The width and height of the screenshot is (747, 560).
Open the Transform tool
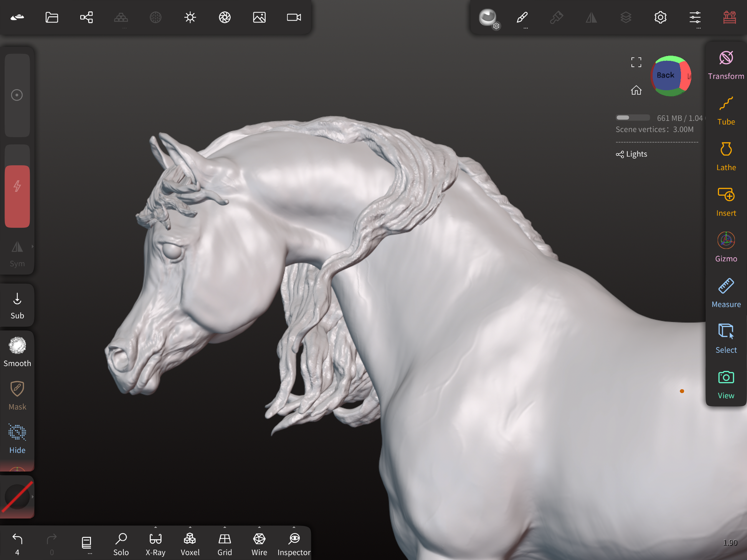tap(726, 65)
